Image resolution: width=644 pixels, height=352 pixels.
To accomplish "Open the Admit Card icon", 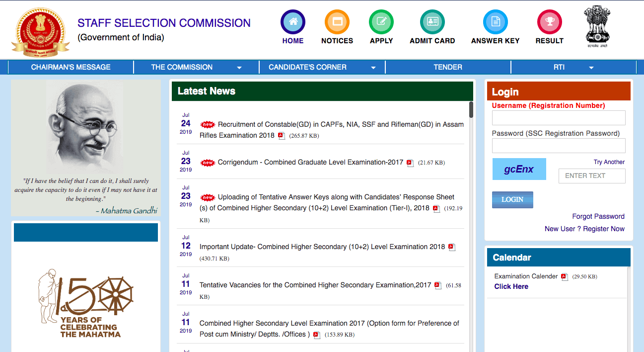I will tap(432, 22).
